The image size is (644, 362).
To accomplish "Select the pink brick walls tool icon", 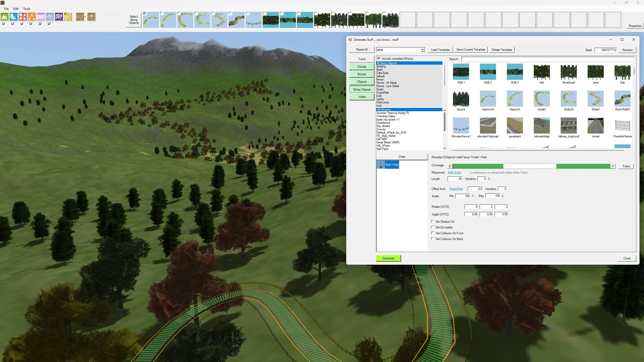I will click(x=41, y=17).
